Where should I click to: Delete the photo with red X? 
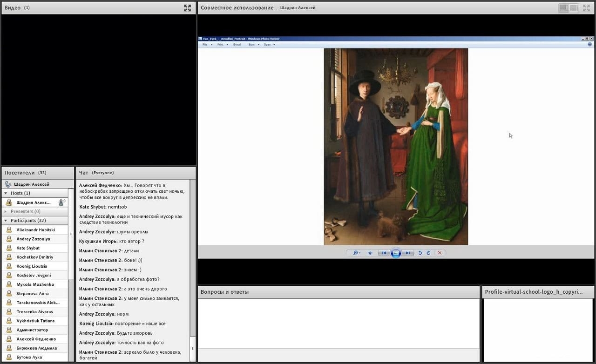point(440,253)
